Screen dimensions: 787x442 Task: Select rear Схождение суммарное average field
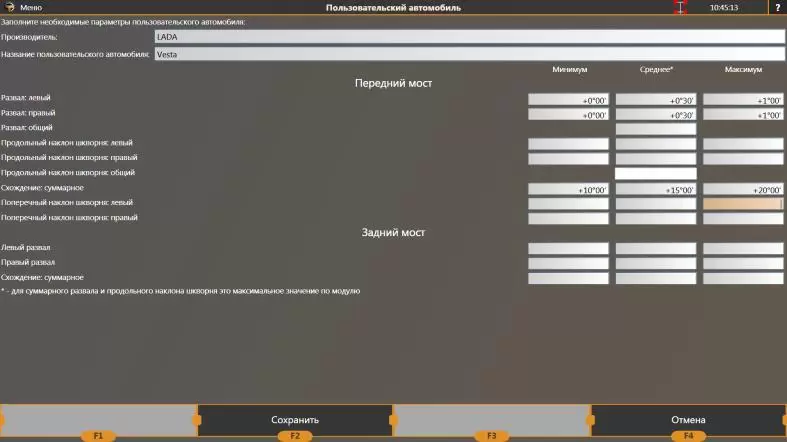click(x=656, y=278)
